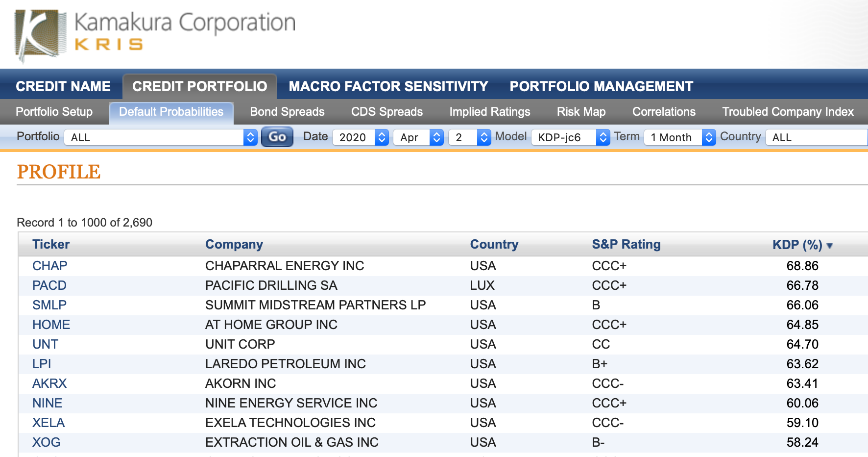
Task: Click the KDP sort descending arrow
Action: pyautogui.click(x=830, y=246)
